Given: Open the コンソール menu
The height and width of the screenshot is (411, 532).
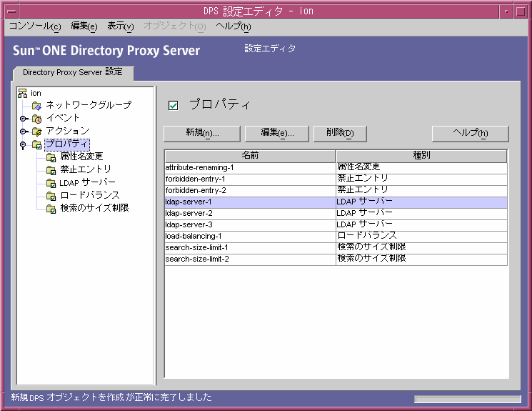Looking at the screenshot, I should [35, 26].
